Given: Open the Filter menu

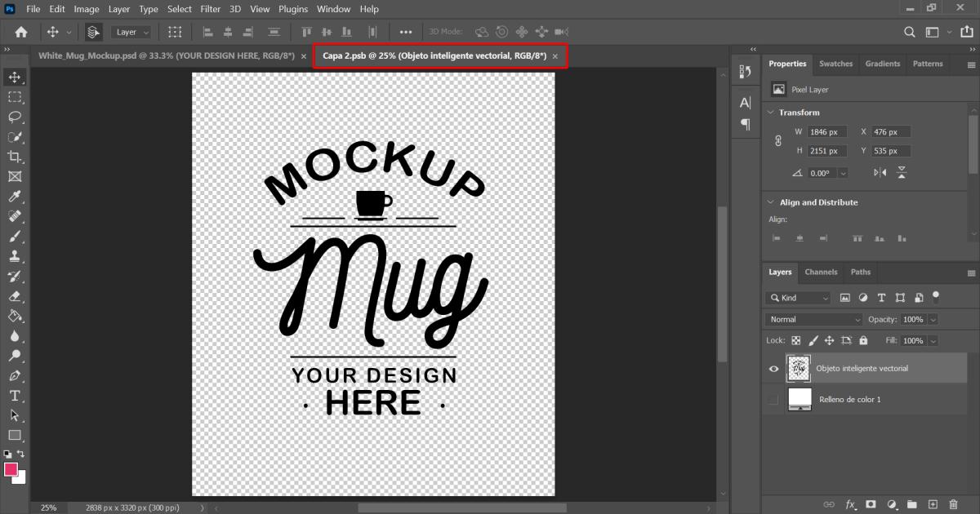Looking at the screenshot, I should click(210, 9).
